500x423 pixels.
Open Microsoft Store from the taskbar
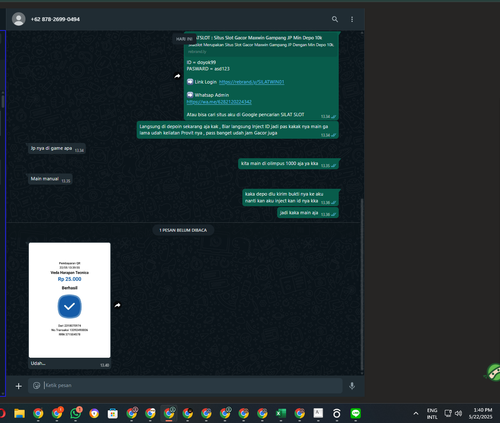coord(113,414)
